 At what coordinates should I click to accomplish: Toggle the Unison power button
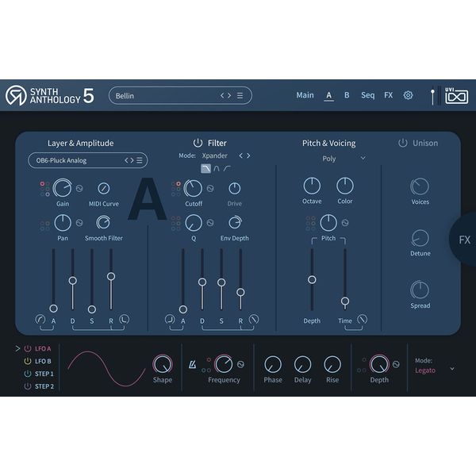point(402,143)
